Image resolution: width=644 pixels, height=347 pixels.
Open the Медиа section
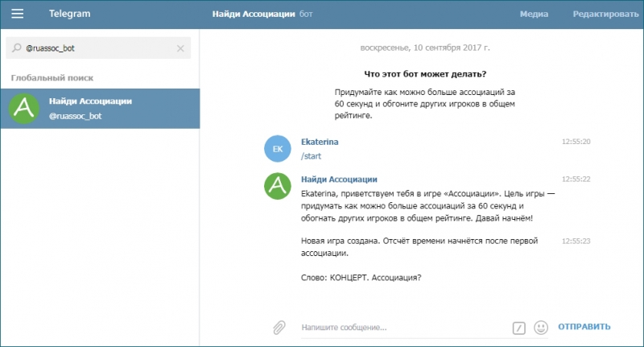534,14
